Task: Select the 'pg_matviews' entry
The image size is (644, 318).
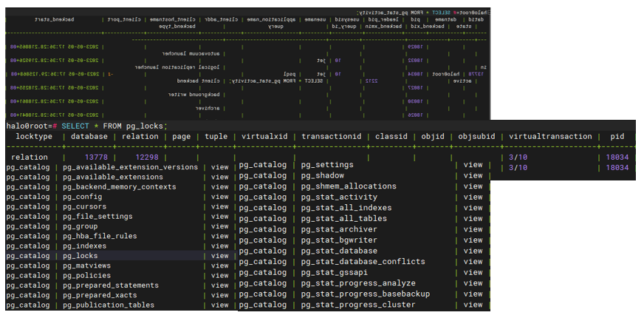Action: point(86,265)
